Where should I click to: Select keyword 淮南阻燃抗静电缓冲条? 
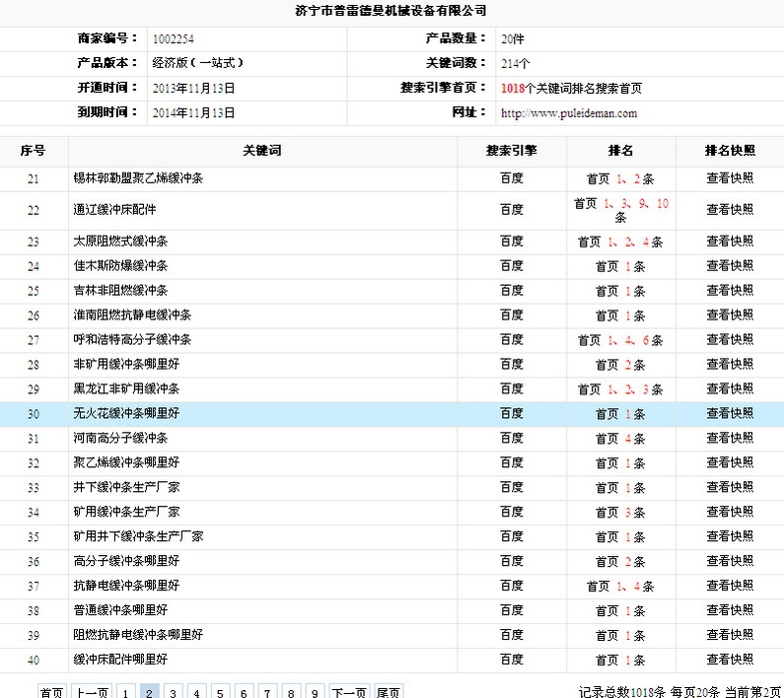tap(132, 315)
